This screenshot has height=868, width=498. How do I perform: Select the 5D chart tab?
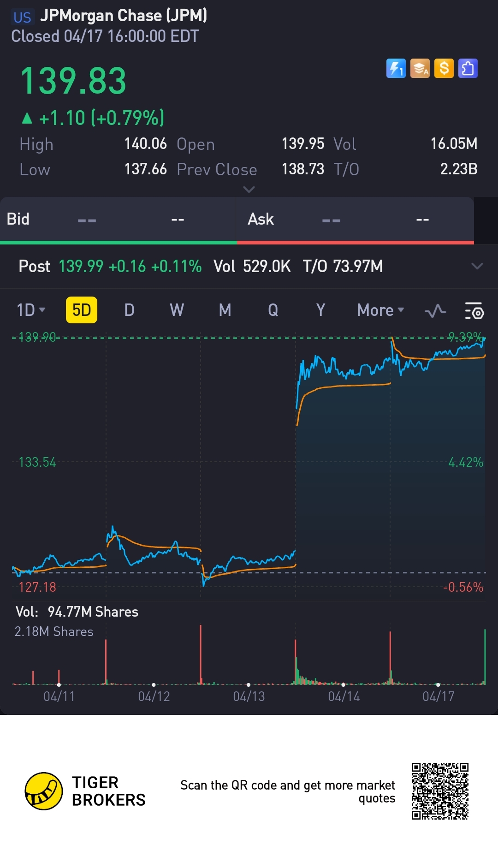(82, 310)
